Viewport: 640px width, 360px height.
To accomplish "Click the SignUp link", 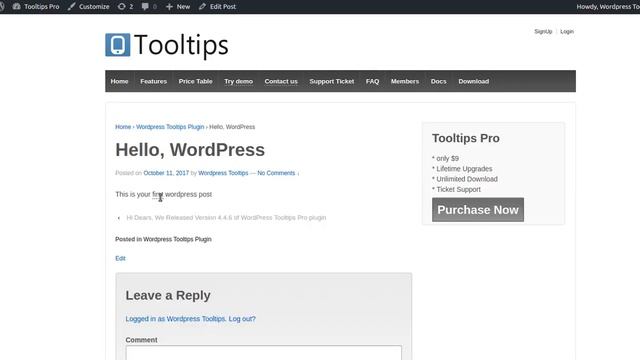I will [543, 31].
